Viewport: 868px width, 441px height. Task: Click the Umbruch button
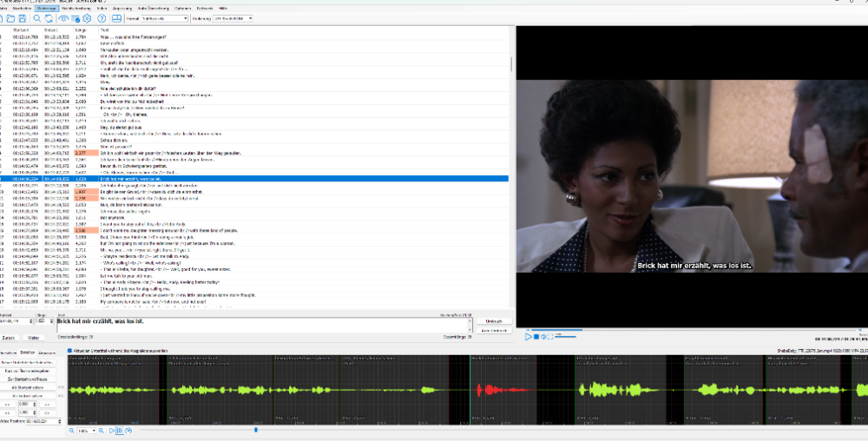pyautogui.click(x=494, y=321)
